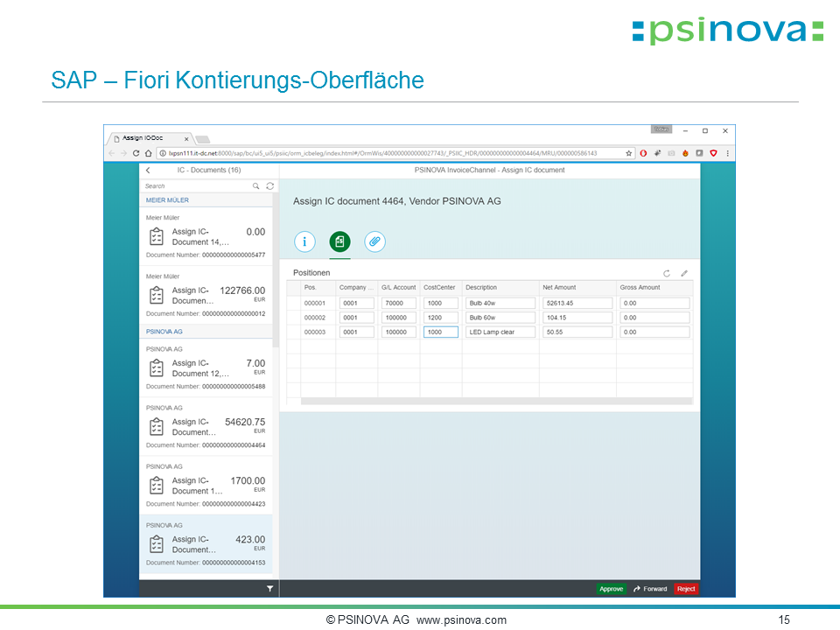Open Chrome's three-dot menu
This screenshot has width=840, height=630.
tap(727, 153)
